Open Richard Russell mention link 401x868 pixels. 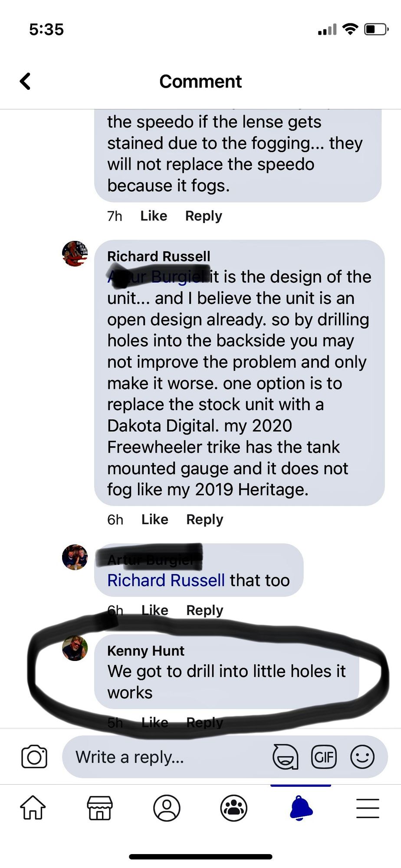(166, 580)
